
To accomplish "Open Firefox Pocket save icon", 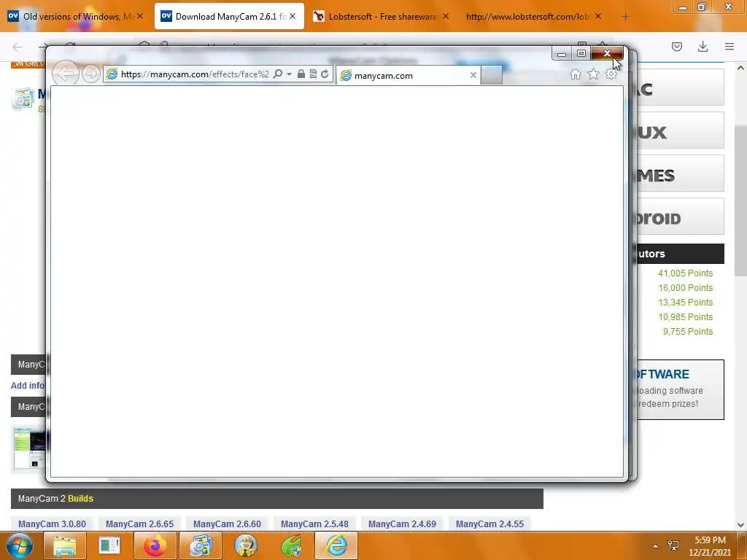I will click(677, 47).
